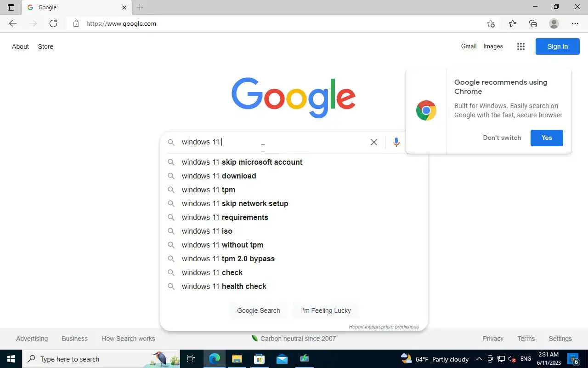Open Edge settings and more menu
This screenshot has width=588, height=368.
click(x=575, y=23)
